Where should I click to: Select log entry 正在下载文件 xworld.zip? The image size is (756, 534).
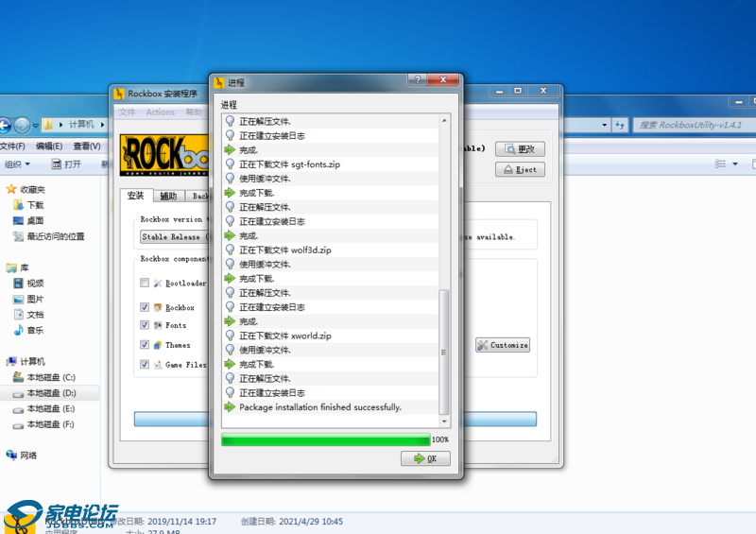point(330,336)
